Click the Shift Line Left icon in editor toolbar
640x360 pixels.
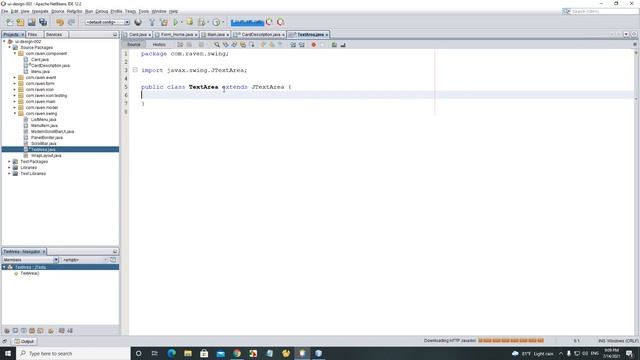coord(293,44)
